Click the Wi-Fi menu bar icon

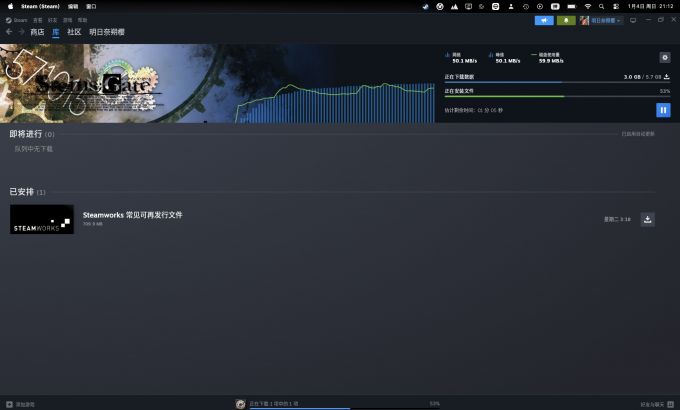(x=588, y=7)
